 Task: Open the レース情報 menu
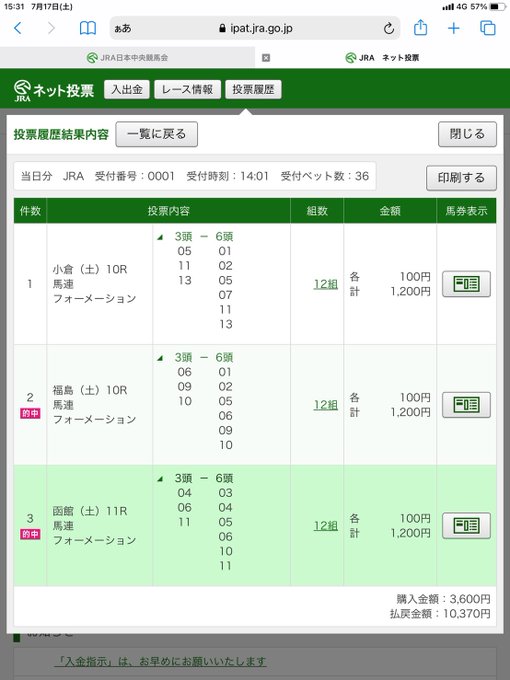point(187,90)
